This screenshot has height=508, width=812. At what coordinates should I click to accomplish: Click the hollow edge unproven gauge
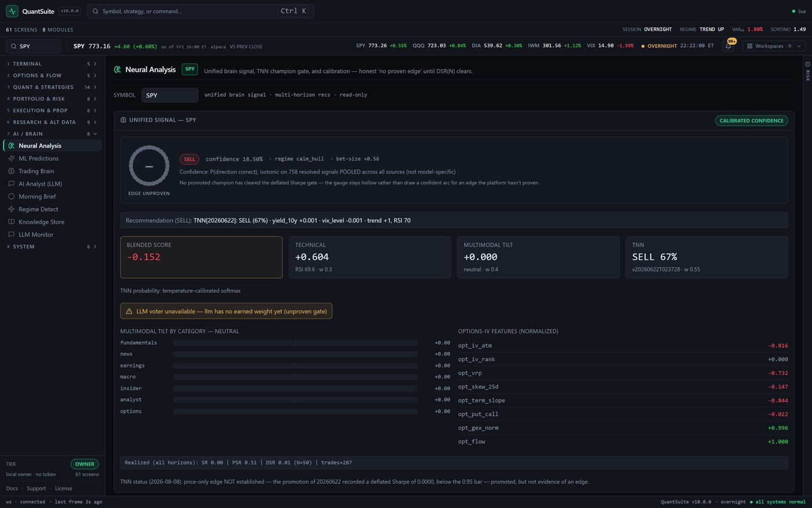coord(149,166)
